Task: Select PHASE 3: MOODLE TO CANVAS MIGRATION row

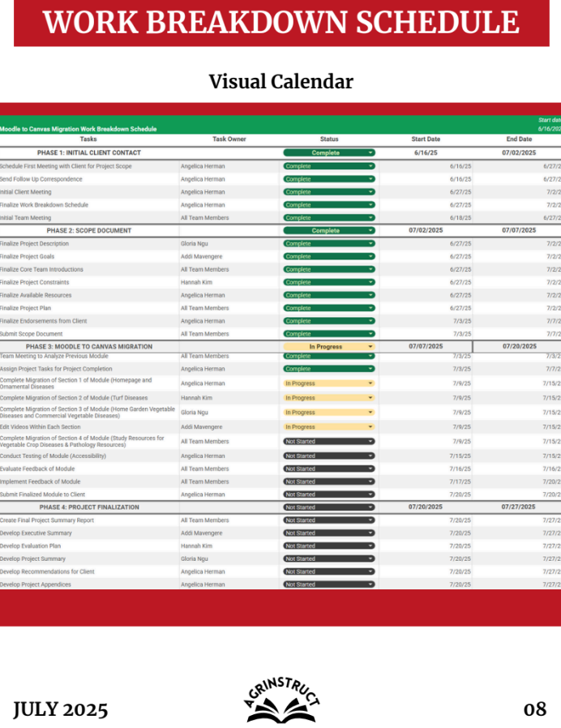Action: pyautogui.click(x=280, y=346)
